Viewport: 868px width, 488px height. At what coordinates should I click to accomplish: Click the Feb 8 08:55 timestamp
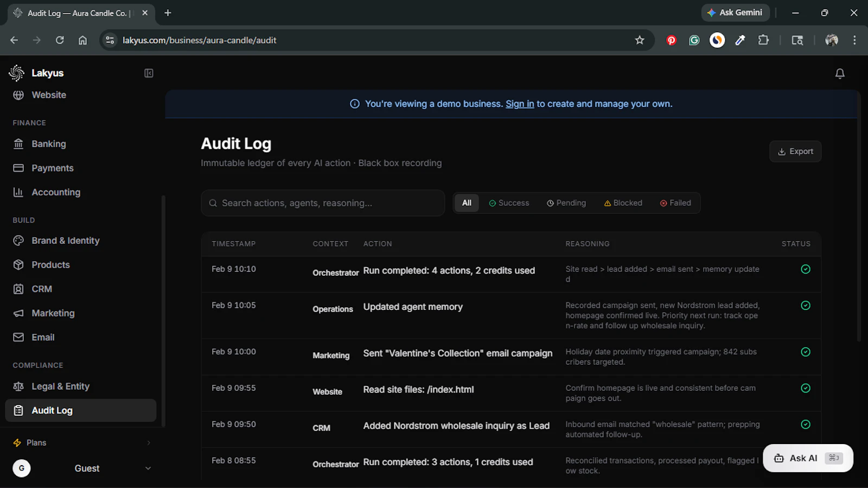(x=234, y=460)
